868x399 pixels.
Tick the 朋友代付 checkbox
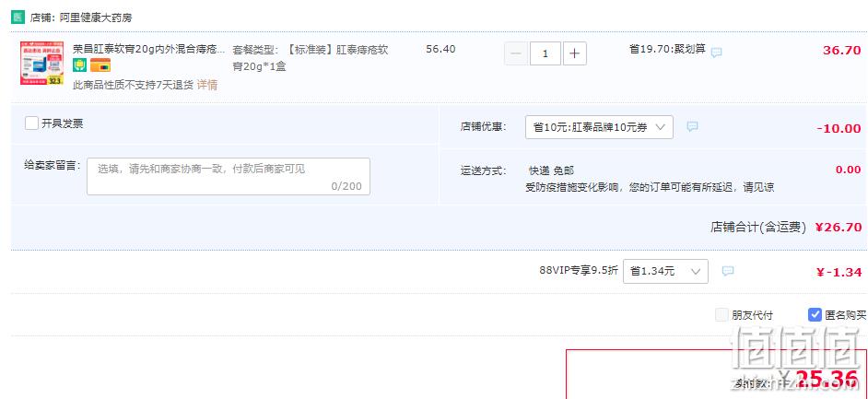tap(721, 315)
